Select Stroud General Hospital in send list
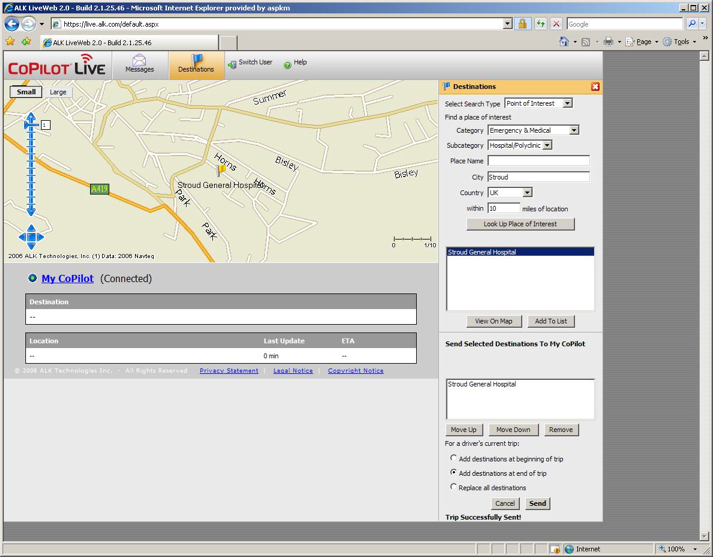Screen dimensions: 713x557 pyautogui.click(x=520, y=384)
